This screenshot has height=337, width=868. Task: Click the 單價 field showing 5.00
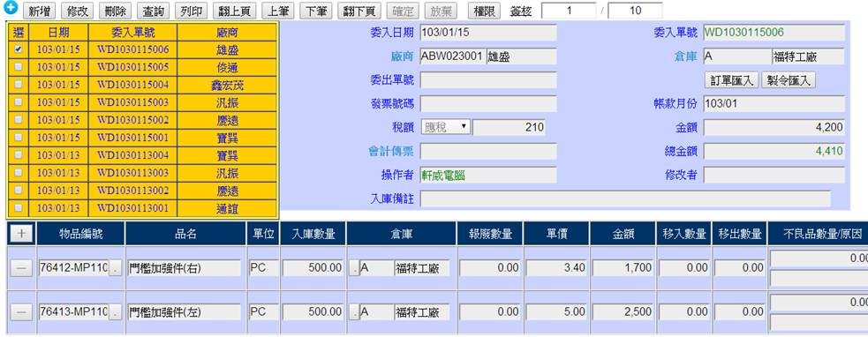tap(556, 312)
